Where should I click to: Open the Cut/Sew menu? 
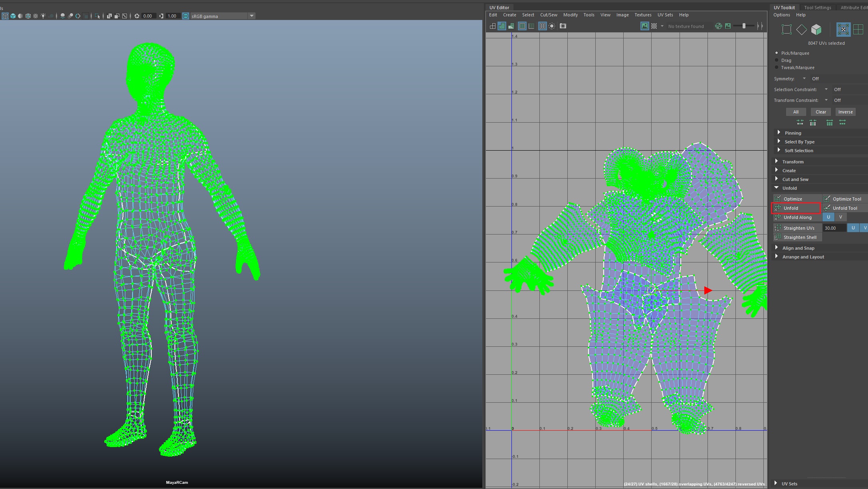549,15
